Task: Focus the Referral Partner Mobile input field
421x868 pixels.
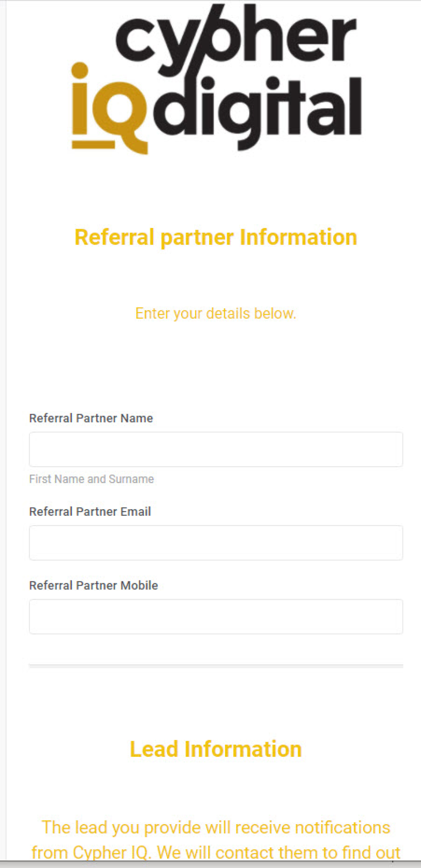Action: point(216,616)
